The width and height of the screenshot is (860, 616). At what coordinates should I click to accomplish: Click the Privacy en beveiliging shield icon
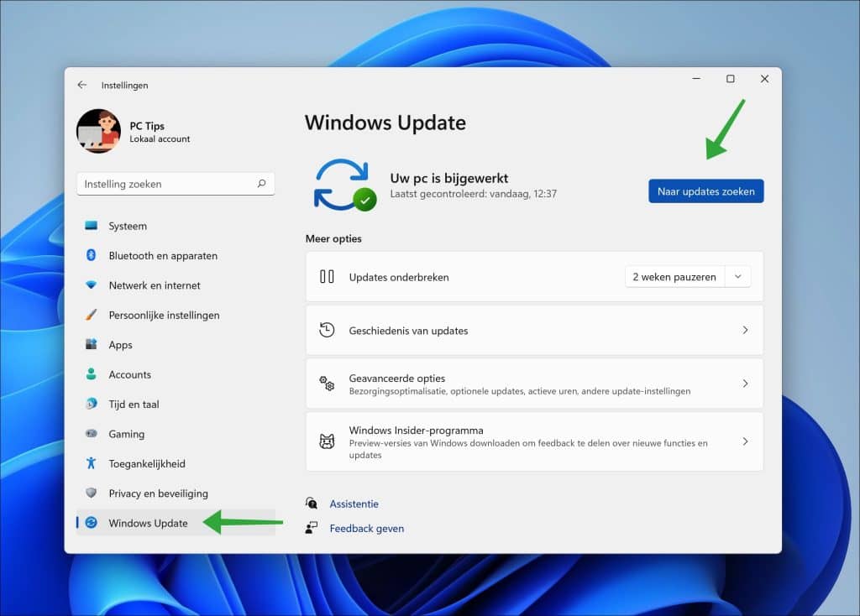[90, 493]
